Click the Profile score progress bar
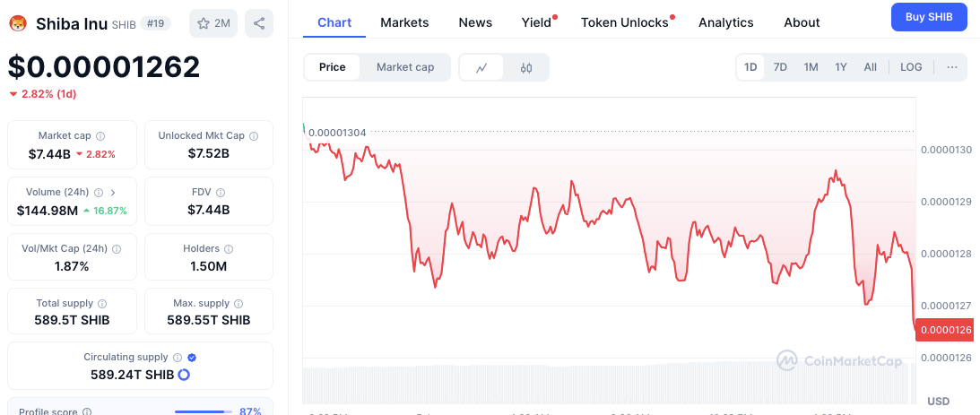This screenshot has width=980, height=415. click(202, 411)
